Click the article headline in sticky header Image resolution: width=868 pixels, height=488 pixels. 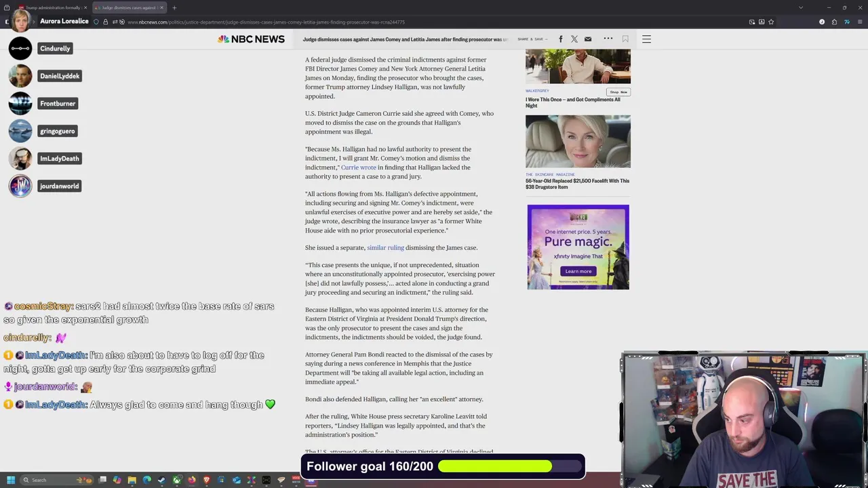(x=405, y=39)
